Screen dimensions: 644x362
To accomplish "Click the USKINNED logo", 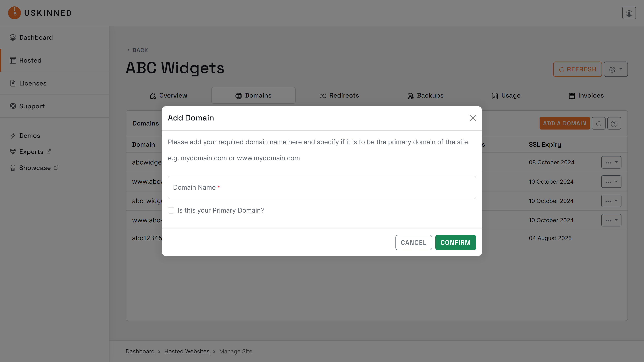I will (x=40, y=13).
